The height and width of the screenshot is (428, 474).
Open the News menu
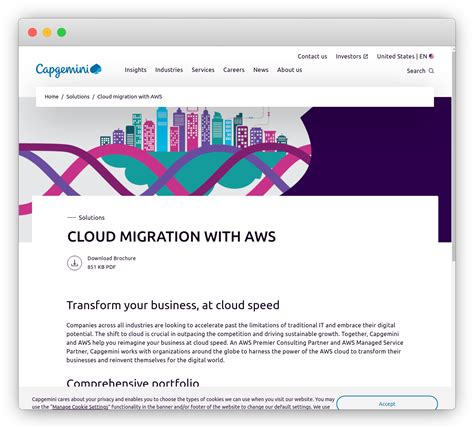pyautogui.click(x=261, y=70)
